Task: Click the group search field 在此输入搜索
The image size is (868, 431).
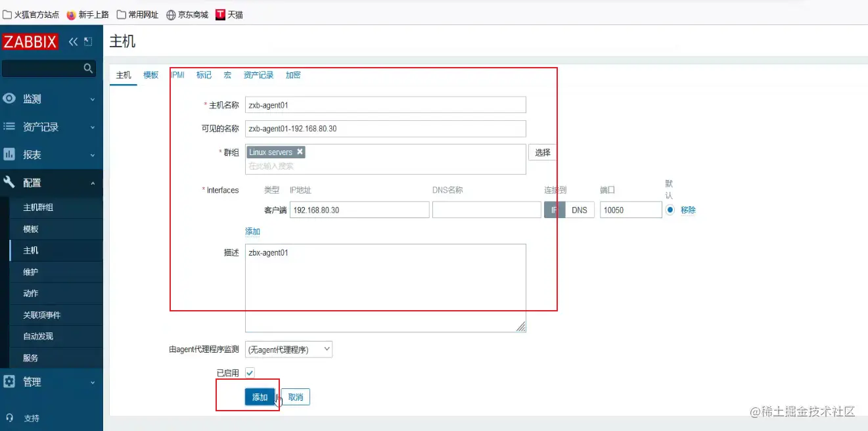Action: (386, 166)
